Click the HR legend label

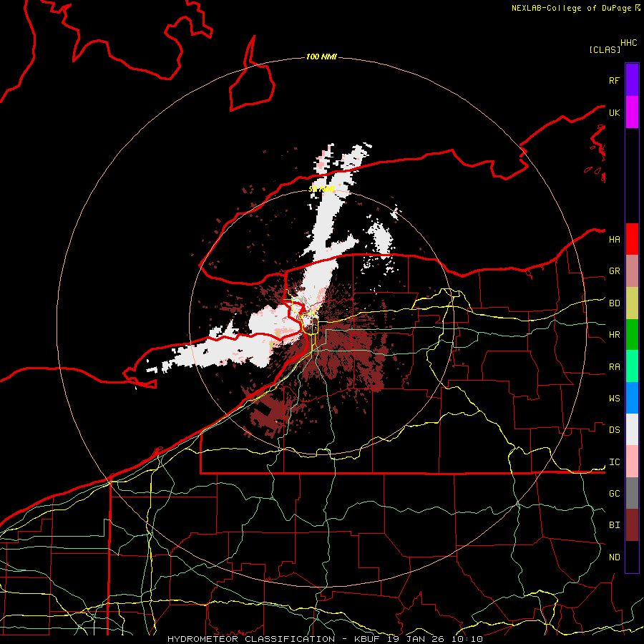coord(614,335)
